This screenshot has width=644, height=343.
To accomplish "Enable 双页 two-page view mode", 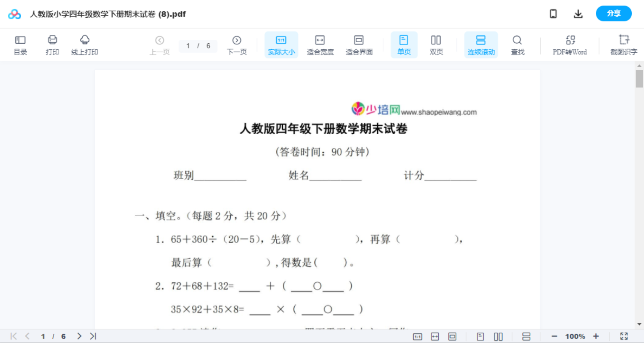I will 436,45.
